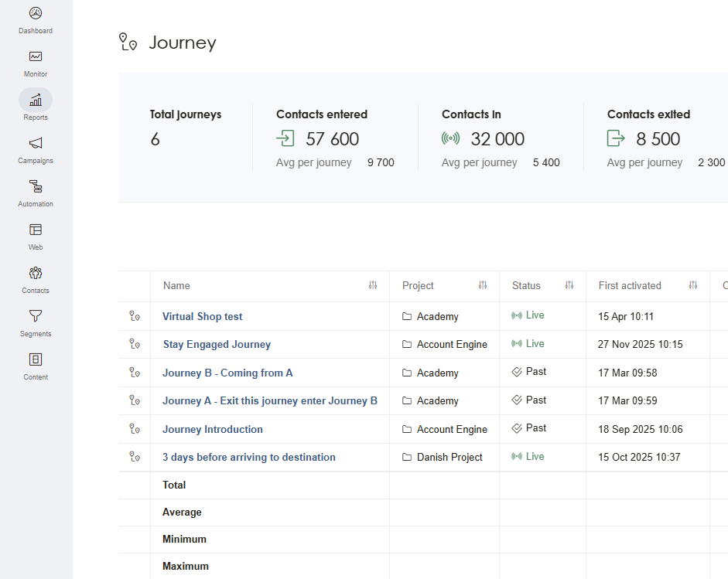The image size is (728, 579).
Task: Open 3 days before arriving journey
Action: coord(249,457)
